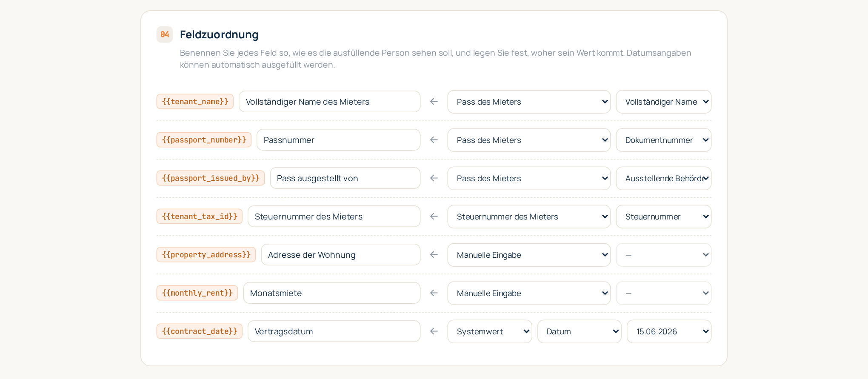This screenshot has width=868, height=379.
Task: Click the {{passport_number}} placeholder tag
Action: click(x=204, y=140)
